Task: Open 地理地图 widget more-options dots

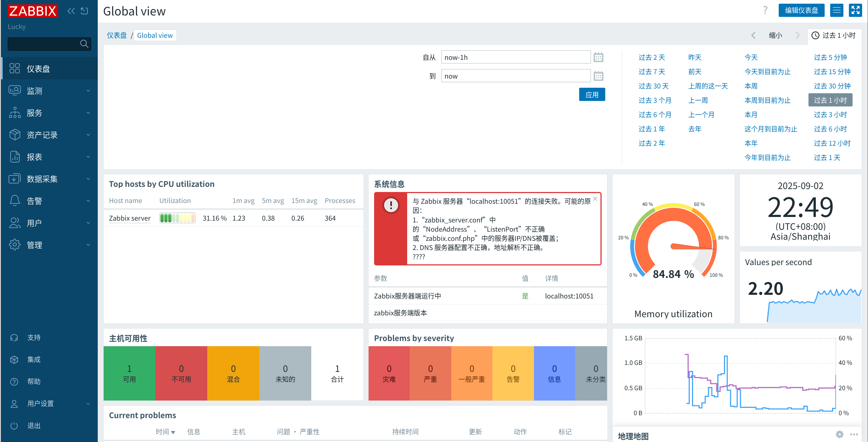Action: [x=854, y=434]
